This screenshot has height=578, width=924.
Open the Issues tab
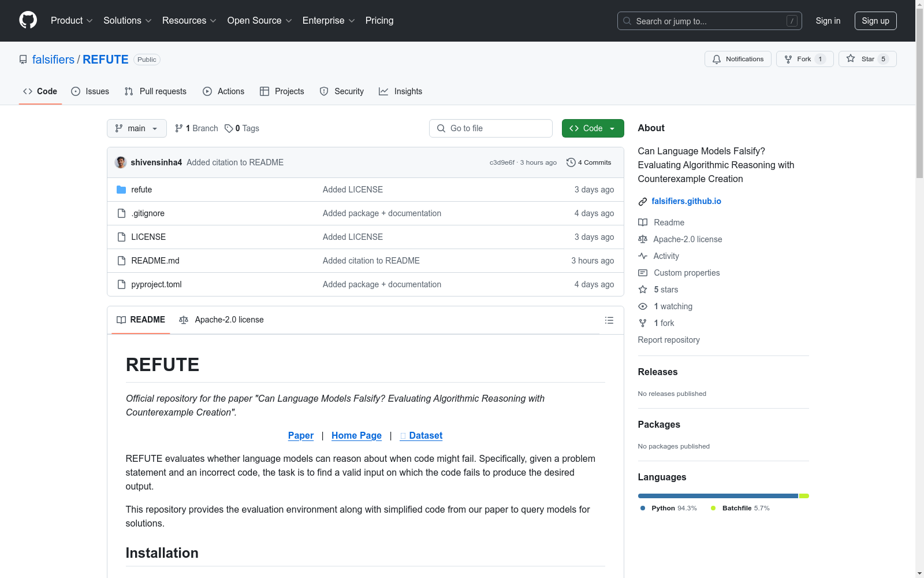[x=90, y=91]
